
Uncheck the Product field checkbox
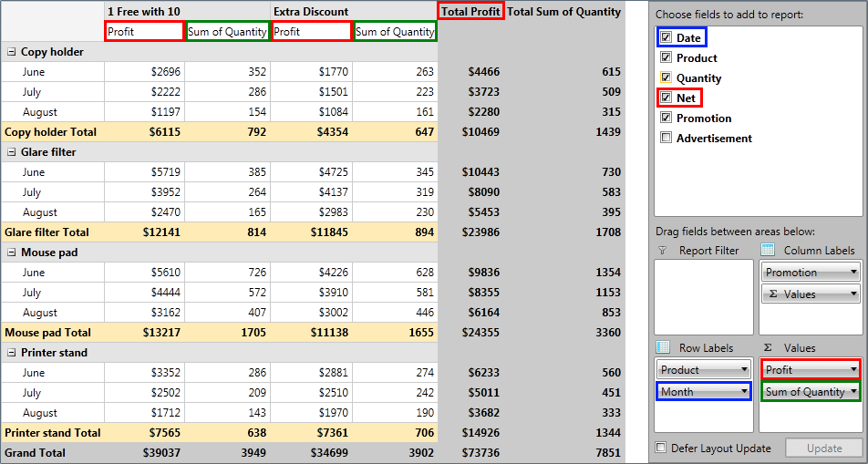(x=666, y=57)
